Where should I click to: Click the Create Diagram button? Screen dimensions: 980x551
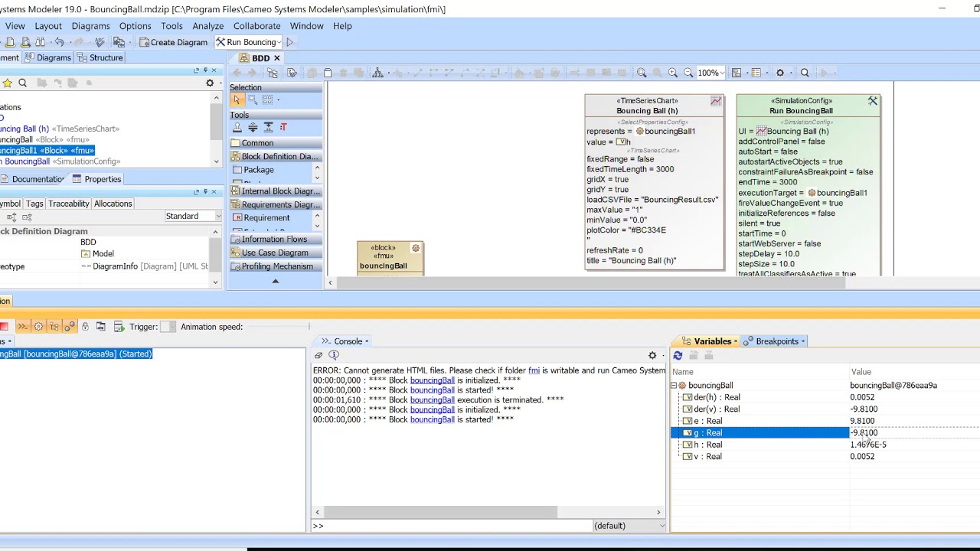coord(173,42)
